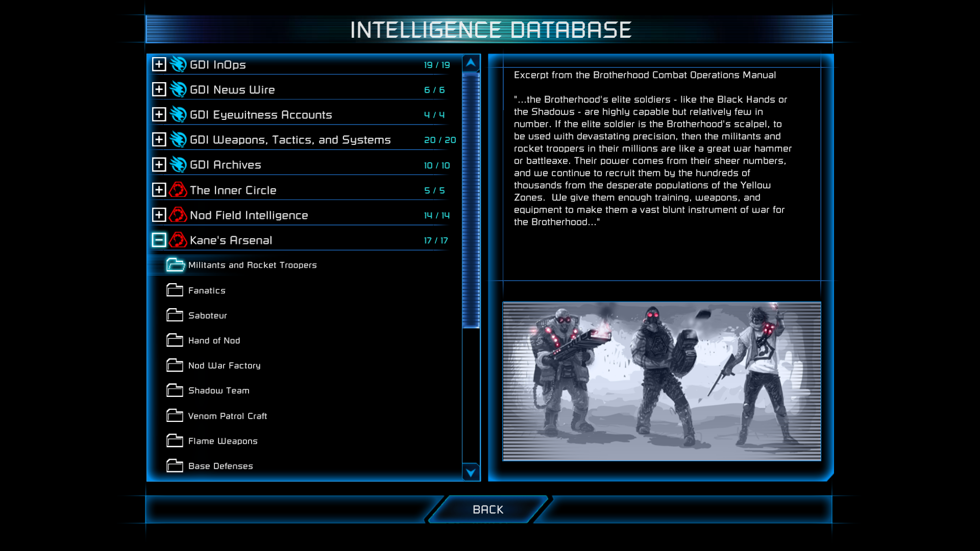Expand The Inner Circle category

pos(159,190)
